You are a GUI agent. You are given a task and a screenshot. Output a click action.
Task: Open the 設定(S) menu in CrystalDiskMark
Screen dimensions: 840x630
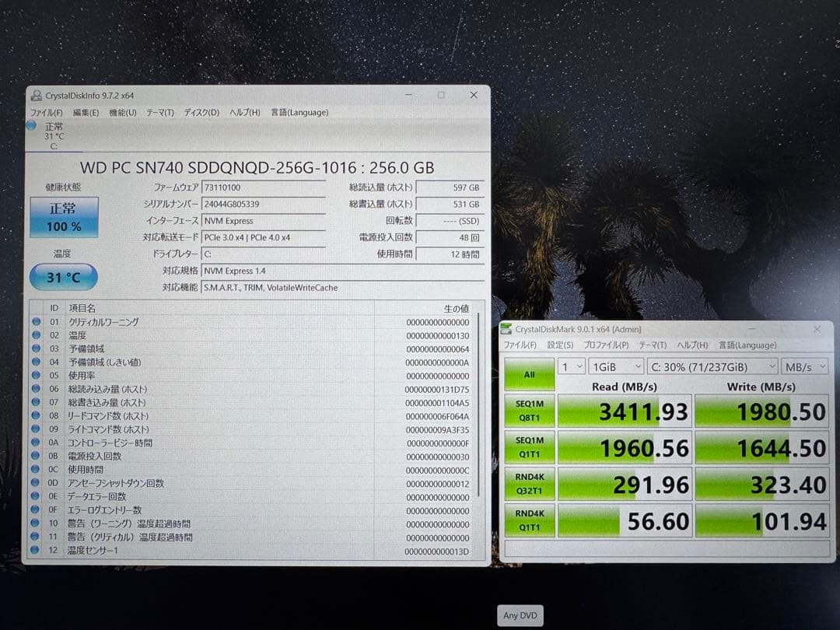point(560,345)
